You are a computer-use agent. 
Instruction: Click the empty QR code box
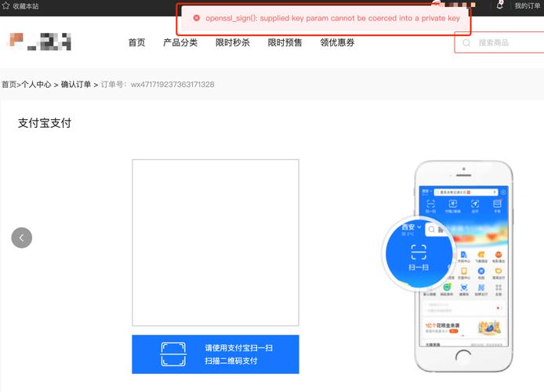coord(216,242)
